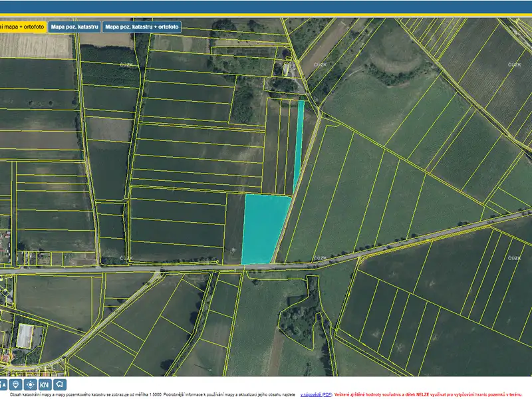Click the red NELZE warning text
The width and height of the screenshot is (532, 399).
[x=428, y=394]
